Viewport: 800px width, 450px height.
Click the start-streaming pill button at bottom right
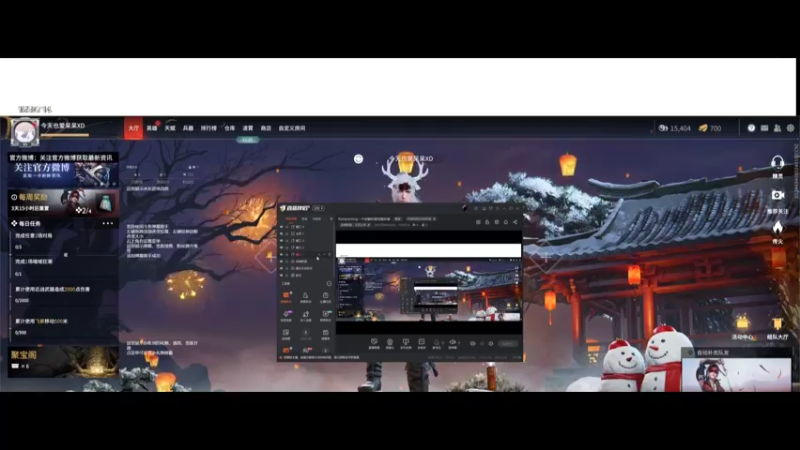508,343
